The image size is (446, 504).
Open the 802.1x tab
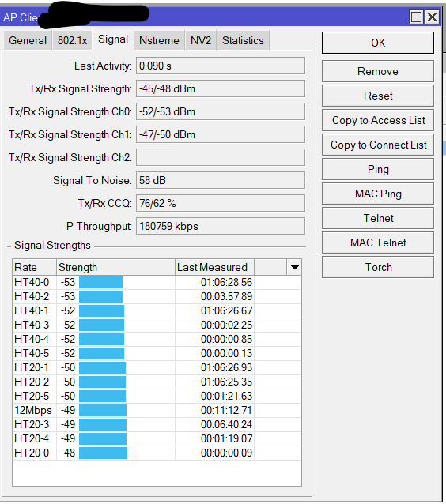point(73,40)
